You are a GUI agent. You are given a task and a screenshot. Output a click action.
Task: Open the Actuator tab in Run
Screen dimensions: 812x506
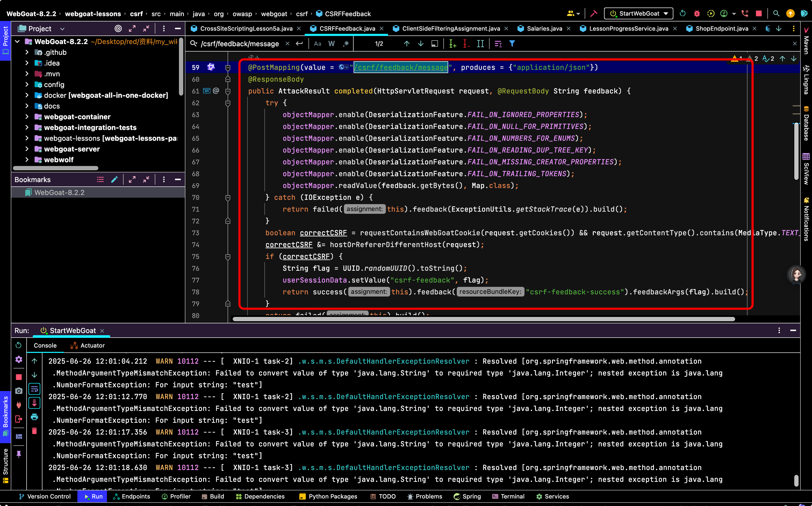click(88, 345)
